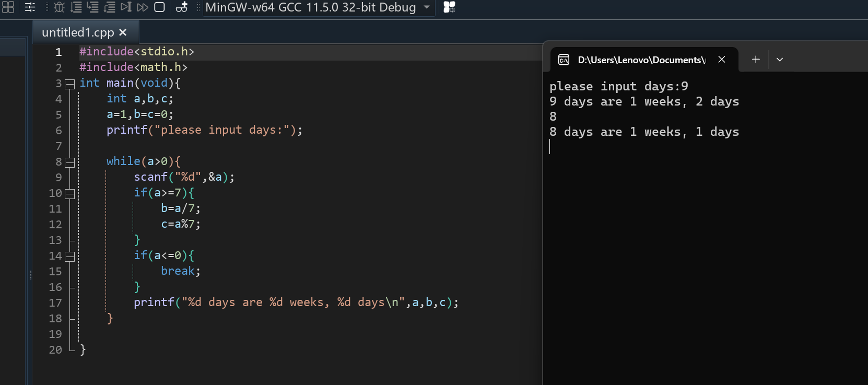Image resolution: width=868 pixels, height=385 pixels.
Task: Click on 'c=a%7;' code line
Action: coord(181,224)
